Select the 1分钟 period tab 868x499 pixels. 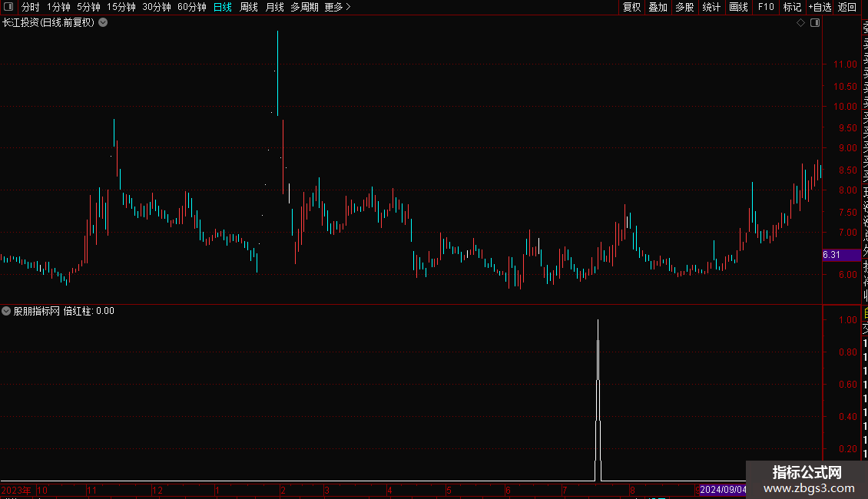tap(58, 7)
